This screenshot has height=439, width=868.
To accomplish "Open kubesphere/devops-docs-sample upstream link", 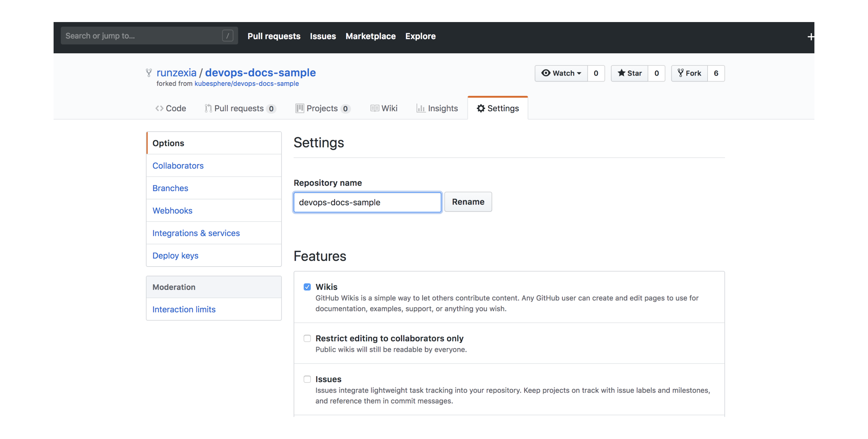I will point(247,84).
